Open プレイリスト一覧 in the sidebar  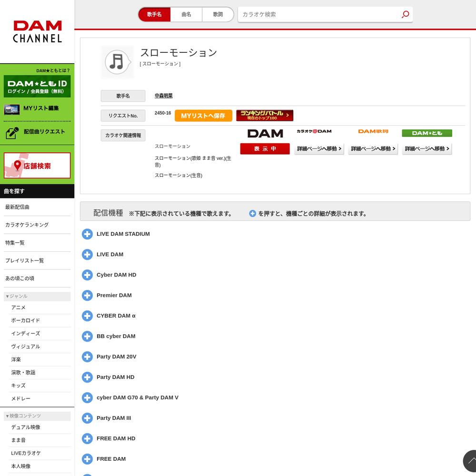click(37, 261)
